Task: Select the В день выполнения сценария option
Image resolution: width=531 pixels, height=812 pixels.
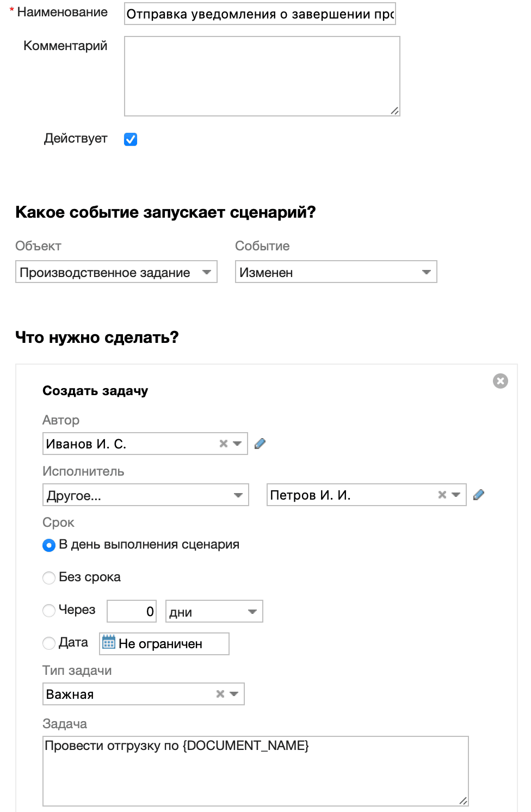Action: [48, 544]
